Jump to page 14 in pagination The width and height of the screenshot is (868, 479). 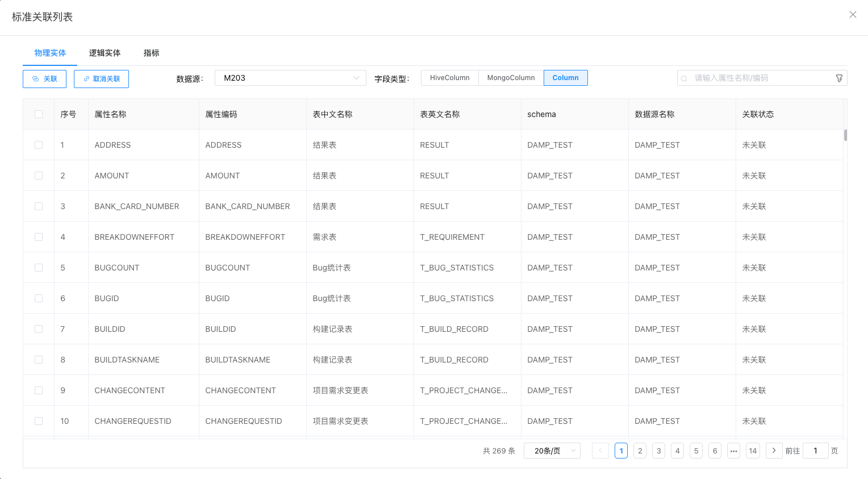click(x=753, y=451)
